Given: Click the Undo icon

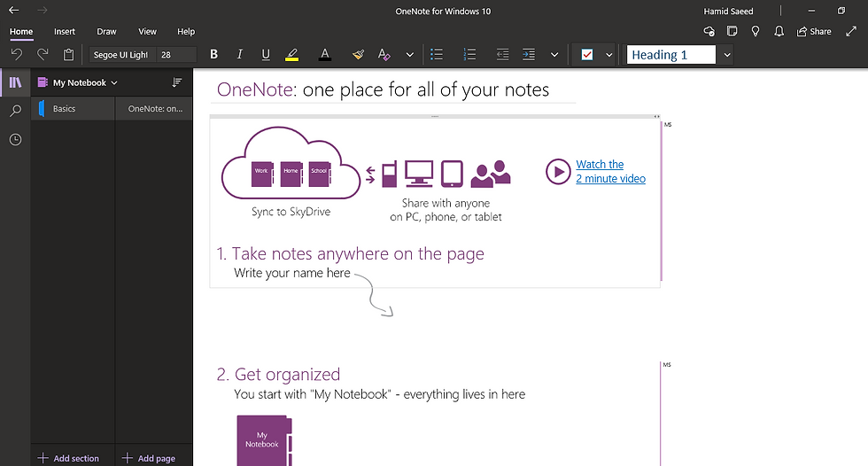Looking at the screenshot, I should [17, 54].
